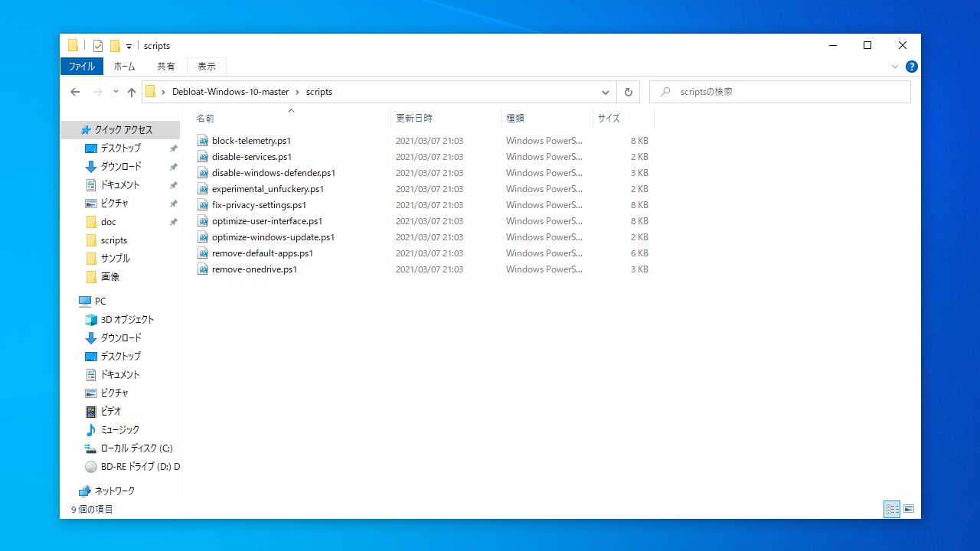The image size is (980, 551).
Task: Click the remove-onedrive.ps1 file icon
Action: point(203,269)
